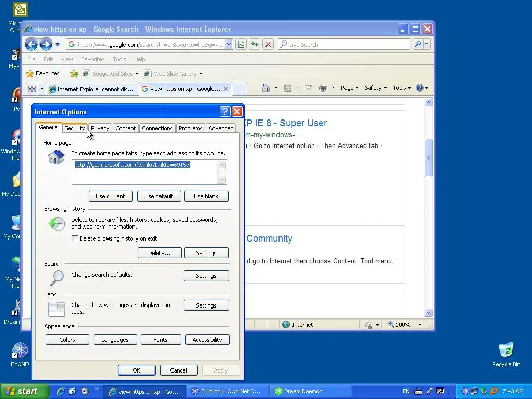This screenshot has height=399, width=532.
Task: Open Browsing history Settings button
Action: 206,253
